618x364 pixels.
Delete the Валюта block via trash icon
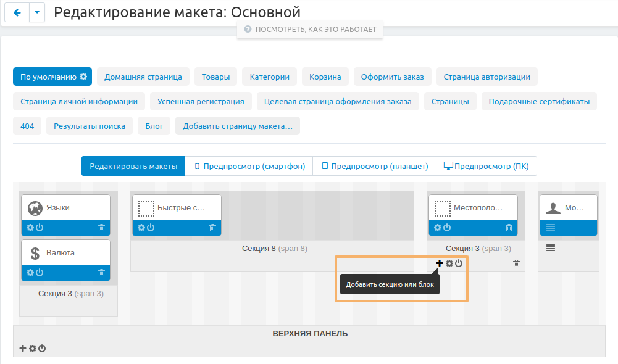[102, 272]
